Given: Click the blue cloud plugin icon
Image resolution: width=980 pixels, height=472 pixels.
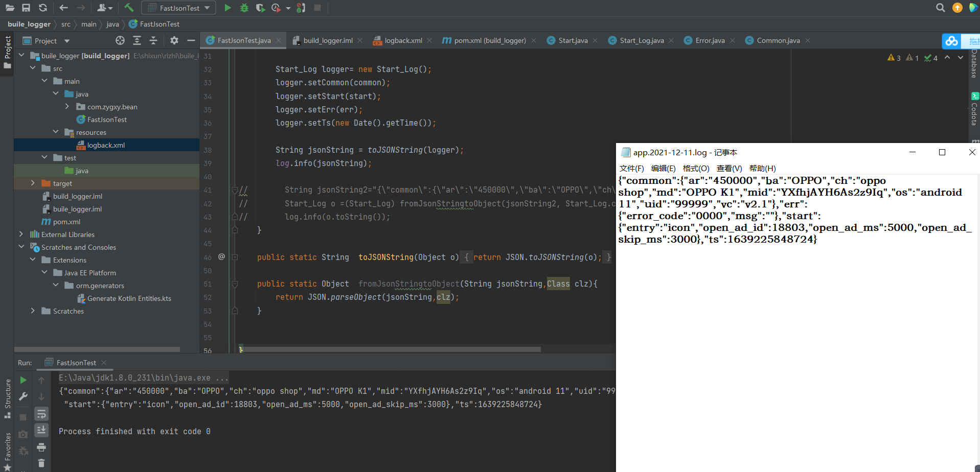Looking at the screenshot, I should [951, 41].
